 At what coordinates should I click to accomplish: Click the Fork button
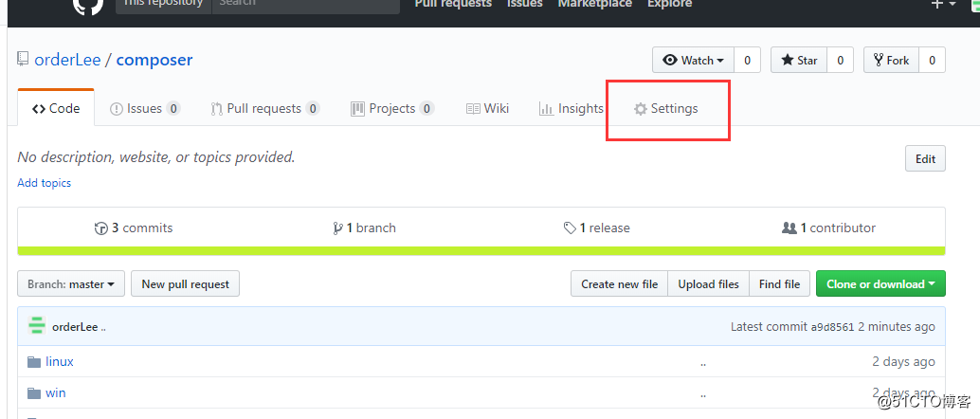point(891,60)
